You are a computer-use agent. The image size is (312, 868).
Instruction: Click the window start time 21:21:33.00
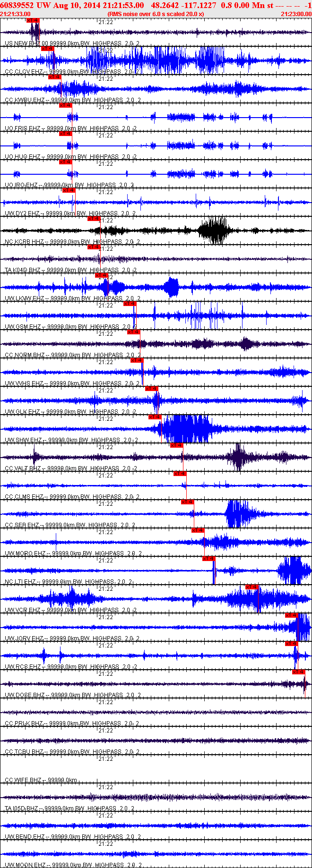point(16,14)
